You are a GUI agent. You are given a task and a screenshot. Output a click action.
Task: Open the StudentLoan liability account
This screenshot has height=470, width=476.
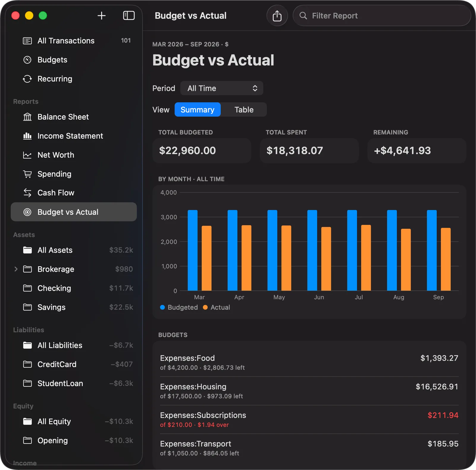pyautogui.click(x=74, y=383)
